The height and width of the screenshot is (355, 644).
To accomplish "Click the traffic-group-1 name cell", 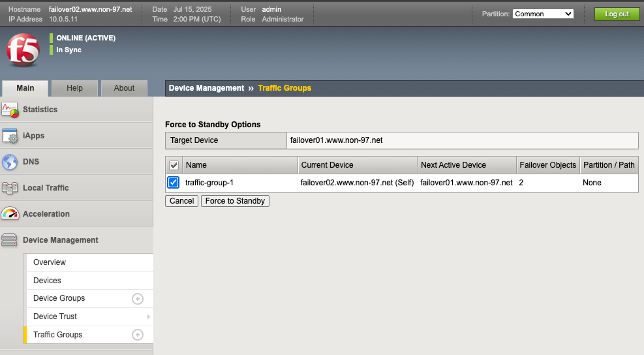I will [209, 183].
